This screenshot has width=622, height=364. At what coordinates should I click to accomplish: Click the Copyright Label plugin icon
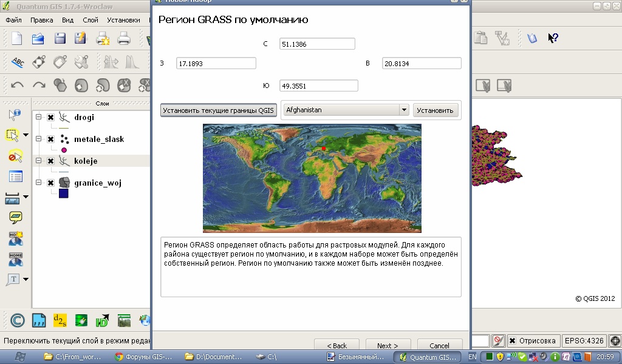(17, 320)
